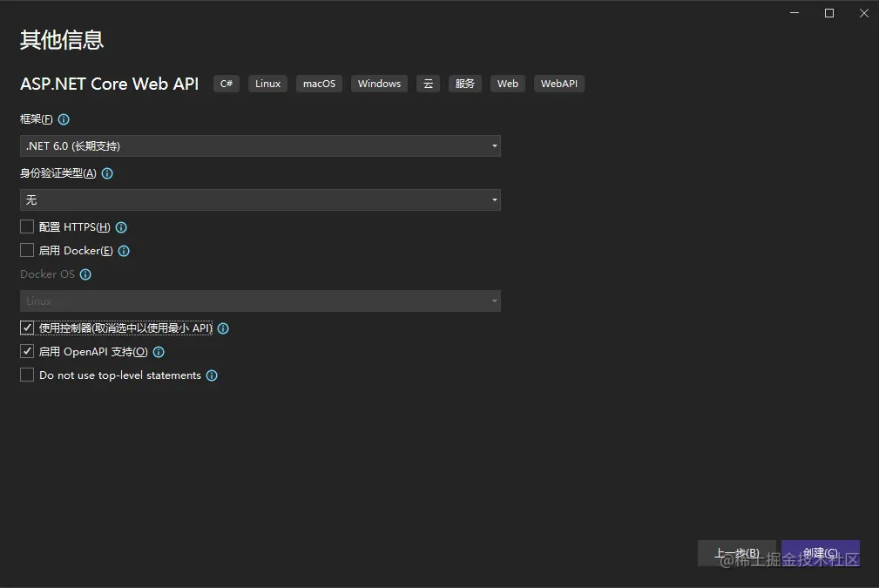Open the Docker OS Linux dropdown
Screen dimensions: 879x588
point(260,301)
